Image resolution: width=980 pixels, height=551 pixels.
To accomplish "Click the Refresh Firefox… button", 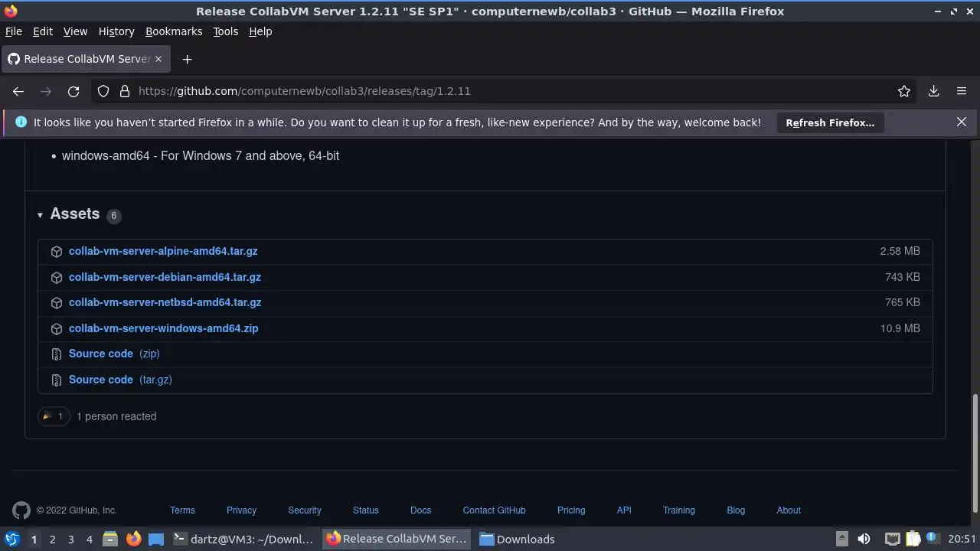I will [x=830, y=122].
